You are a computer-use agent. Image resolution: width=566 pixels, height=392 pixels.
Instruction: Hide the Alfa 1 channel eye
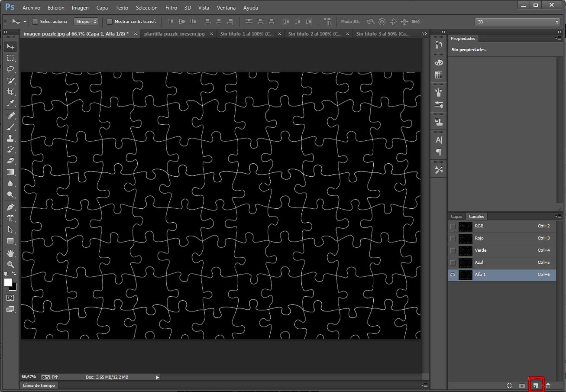(453, 275)
